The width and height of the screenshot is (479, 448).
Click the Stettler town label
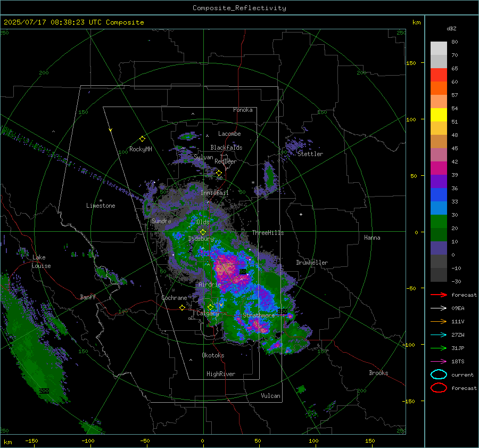point(310,154)
